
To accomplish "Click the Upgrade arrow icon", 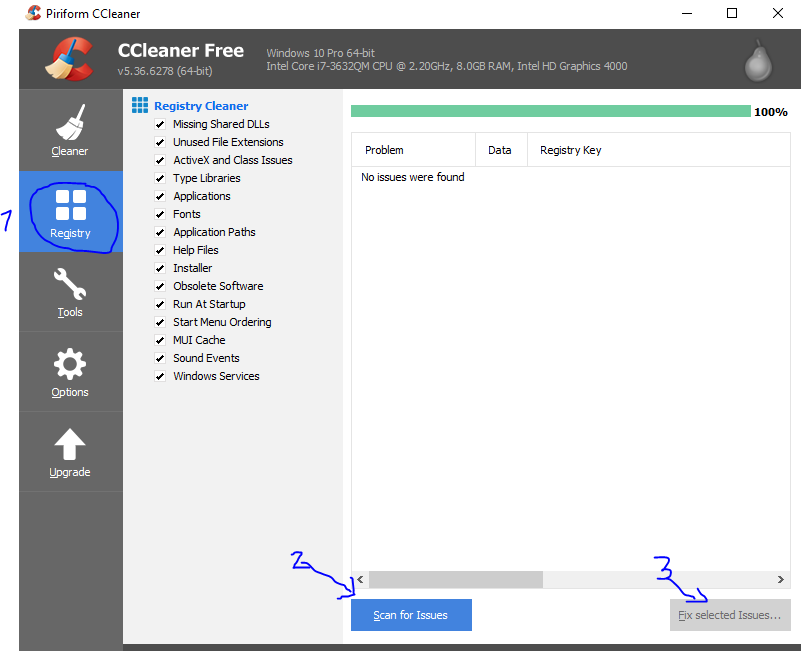I will pyautogui.click(x=70, y=444).
